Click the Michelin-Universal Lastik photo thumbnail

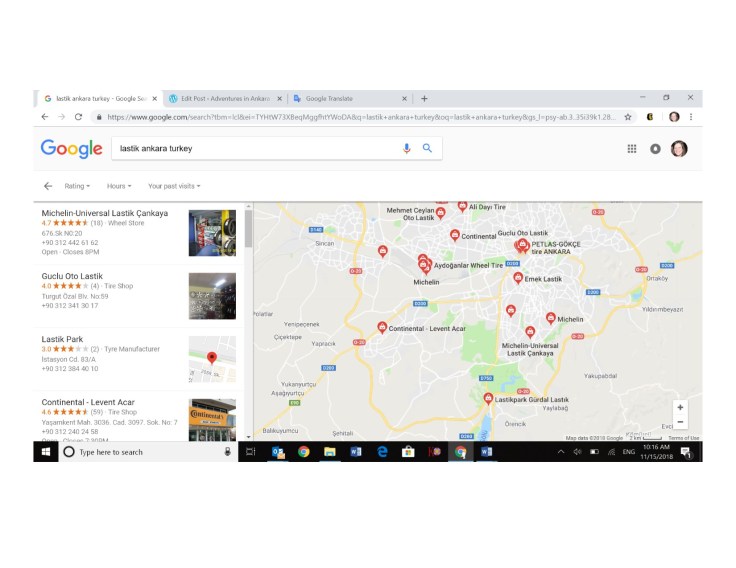[212, 233]
